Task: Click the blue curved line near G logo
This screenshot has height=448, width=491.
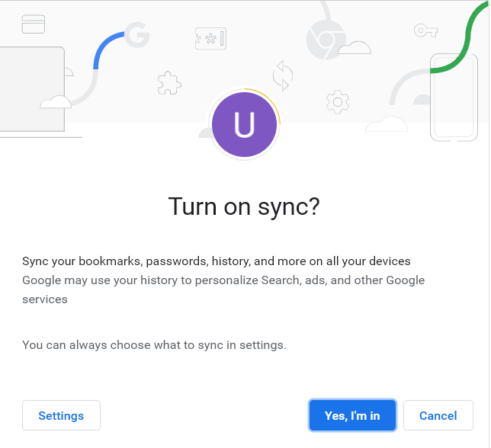Action: [107, 50]
